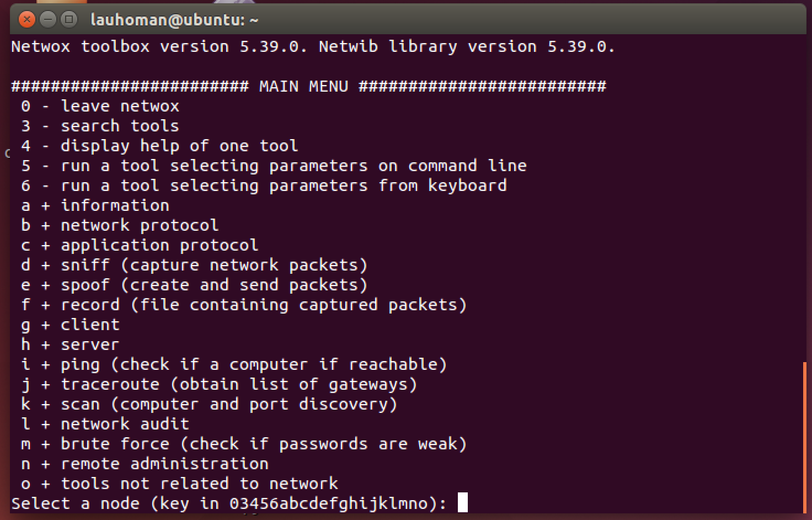The width and height of the screenshot is (812, 520).
Task: Click 'd + sniff (capture network packets)'
Action: pos(194,265)
